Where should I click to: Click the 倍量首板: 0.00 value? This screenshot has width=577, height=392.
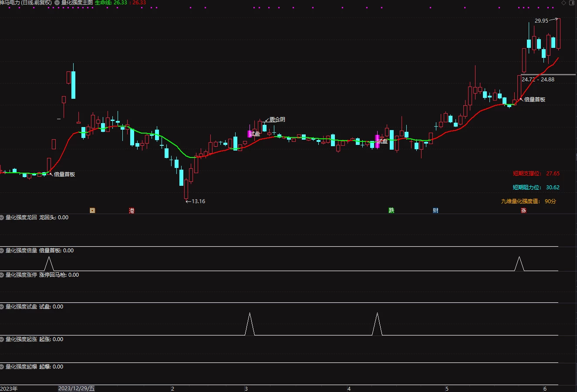pyautogui.click(x=56, y=251)
